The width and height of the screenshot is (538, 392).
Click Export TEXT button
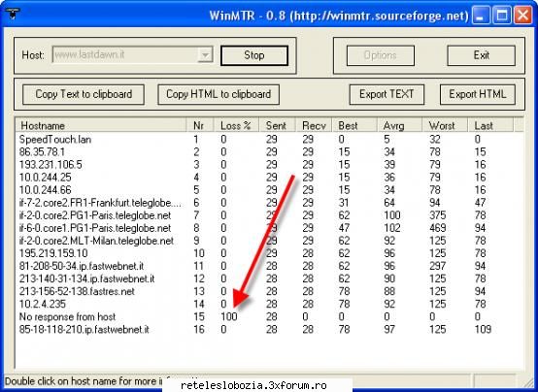pos(387,94)
